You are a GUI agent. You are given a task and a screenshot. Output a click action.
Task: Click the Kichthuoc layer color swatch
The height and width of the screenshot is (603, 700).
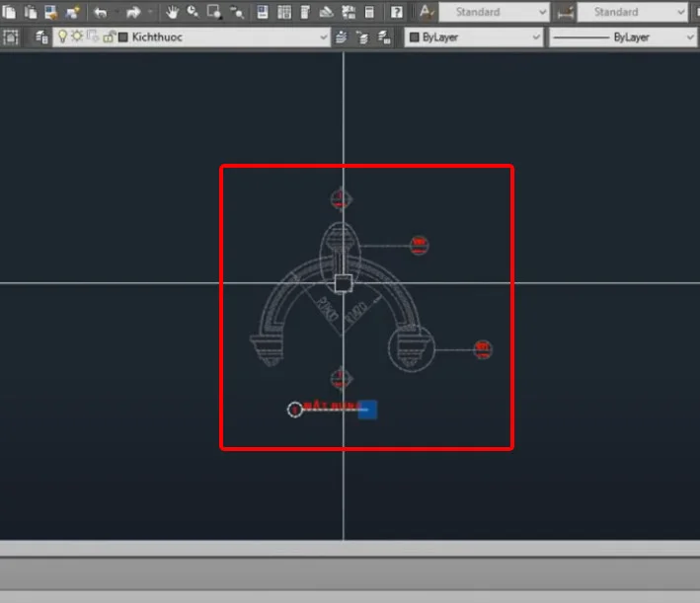click(x=123, y=38)
